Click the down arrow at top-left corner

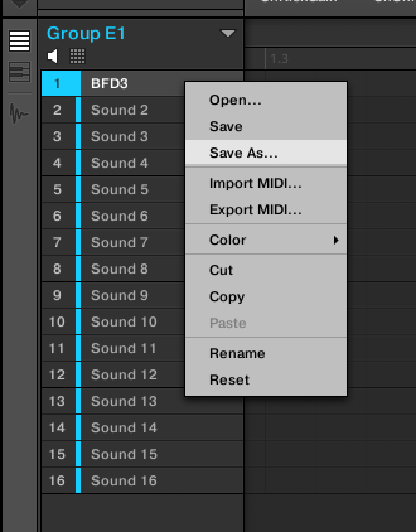[20, 3]
